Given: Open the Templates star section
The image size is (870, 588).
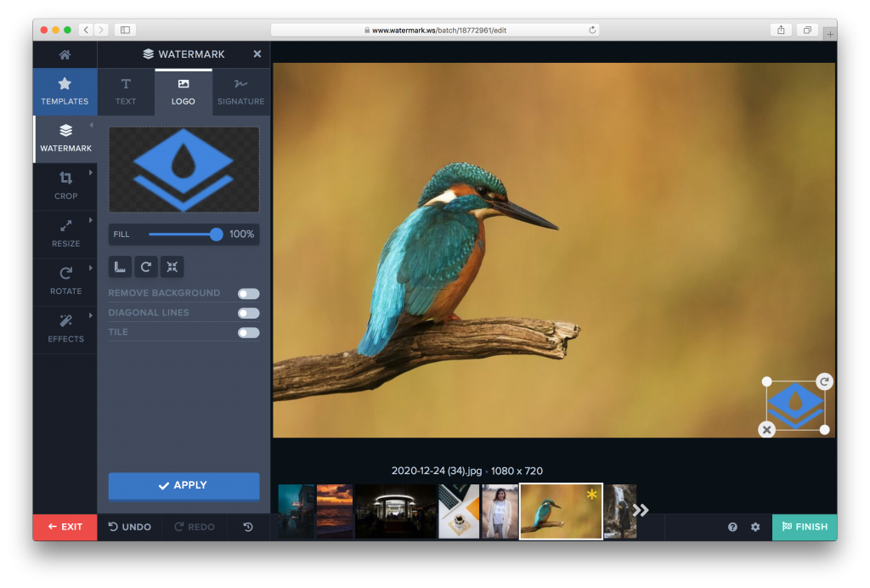Looking at the screenshot, I should [65, 92].
